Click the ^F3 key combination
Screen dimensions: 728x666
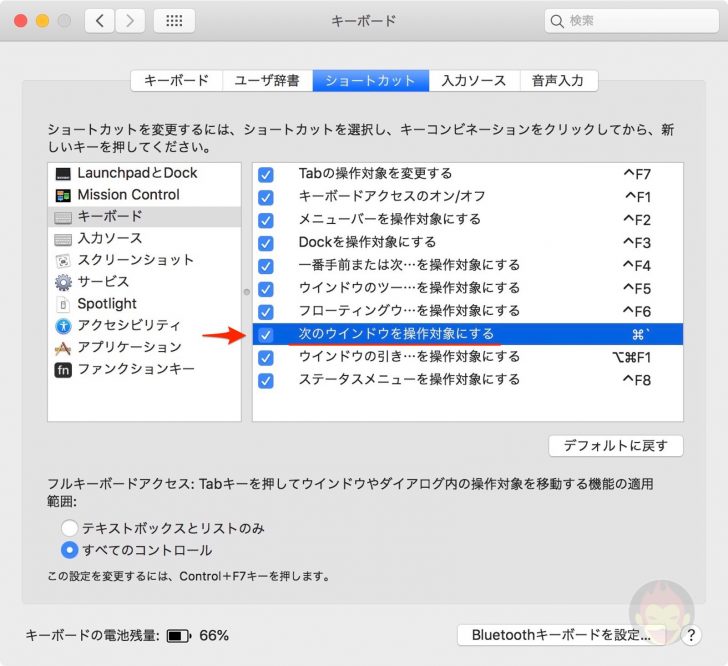[x=637, y=243]
